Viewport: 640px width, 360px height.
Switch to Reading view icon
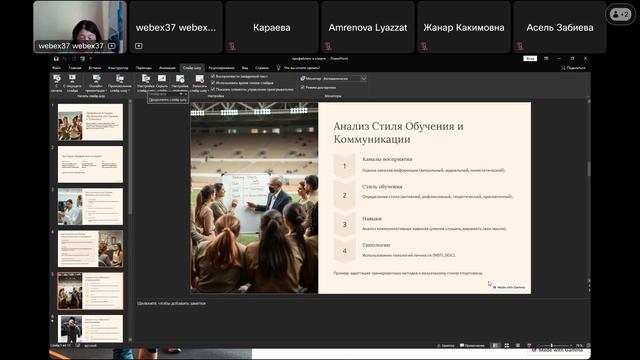click(x=518, y=345)
